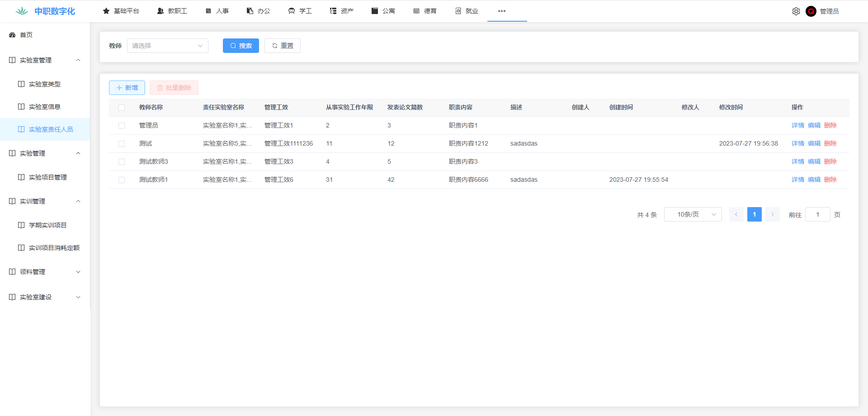Open 实验室信息 in the sidebar

pos(44,107)
